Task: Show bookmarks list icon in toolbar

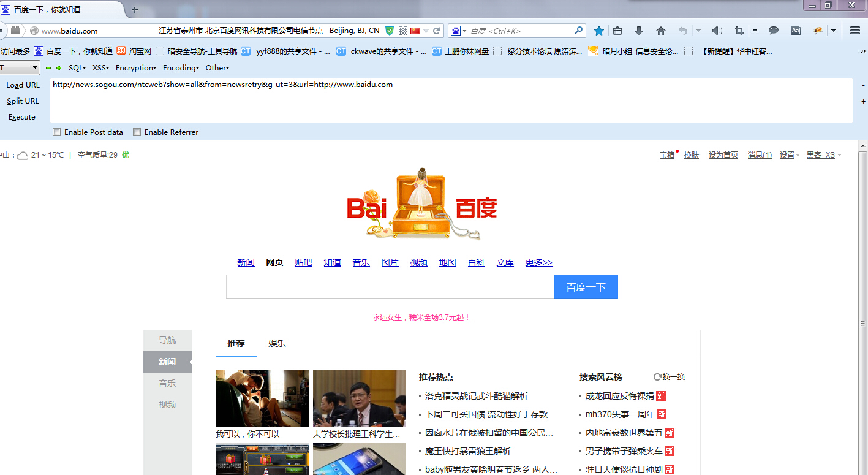Action: (x=617, y=31)
